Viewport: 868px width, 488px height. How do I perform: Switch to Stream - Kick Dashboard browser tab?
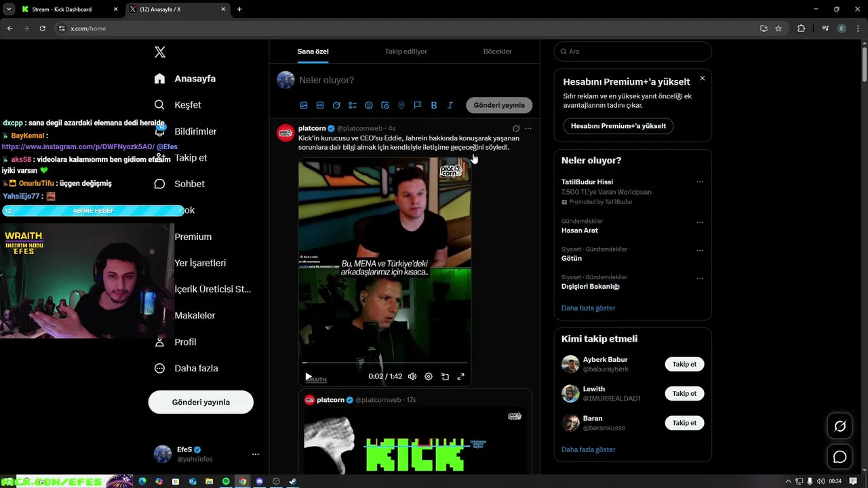pos(68,9)
